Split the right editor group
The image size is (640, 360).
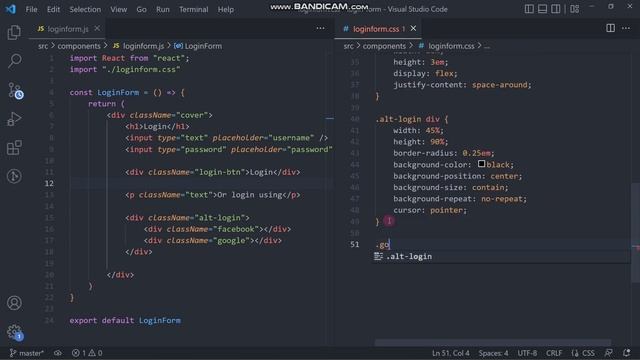pyautogui.click(x=610, y=28)
